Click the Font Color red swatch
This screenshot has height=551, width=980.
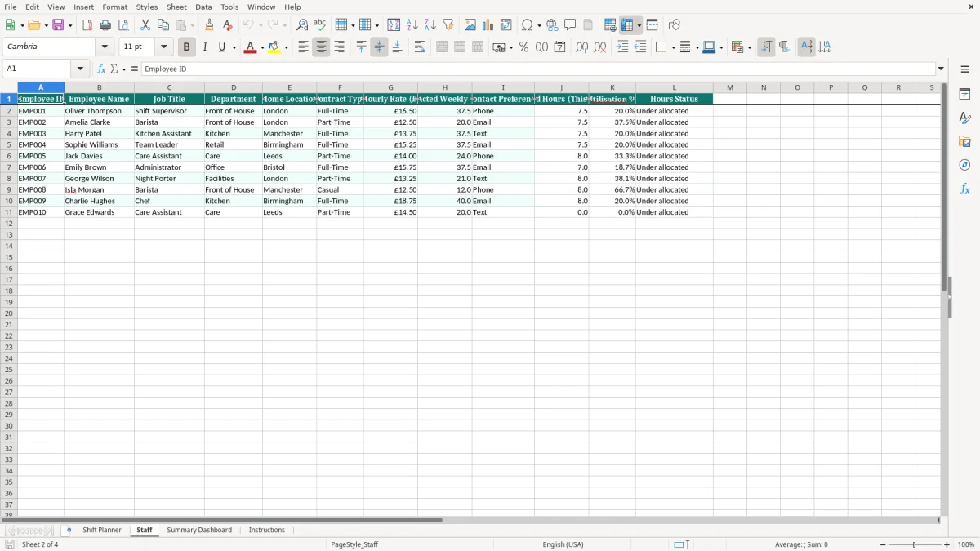point(251,47)
